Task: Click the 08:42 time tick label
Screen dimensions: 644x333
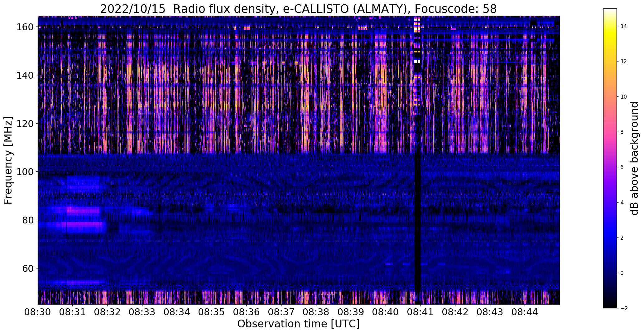Action: click(455, 311)
